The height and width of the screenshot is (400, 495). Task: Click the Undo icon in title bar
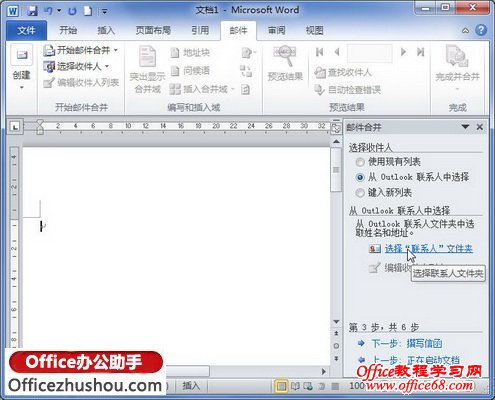[49, 11]
